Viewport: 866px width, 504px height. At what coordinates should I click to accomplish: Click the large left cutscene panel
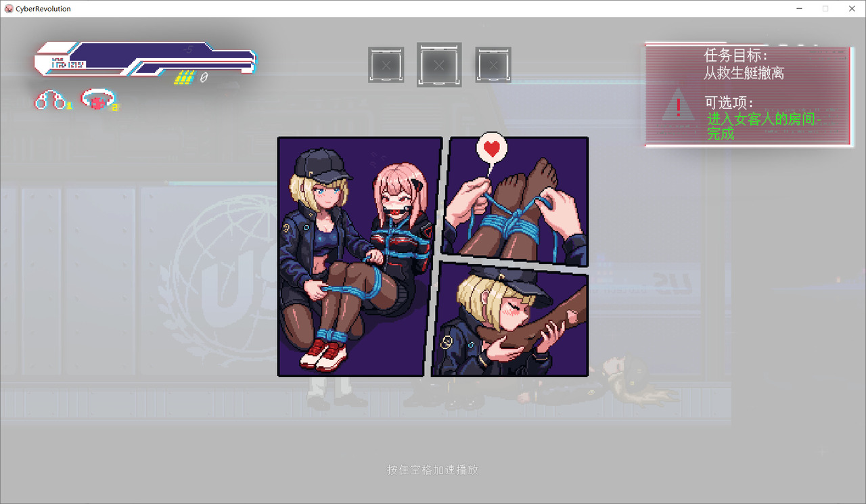pyautogui.click(x=360, y=256)
